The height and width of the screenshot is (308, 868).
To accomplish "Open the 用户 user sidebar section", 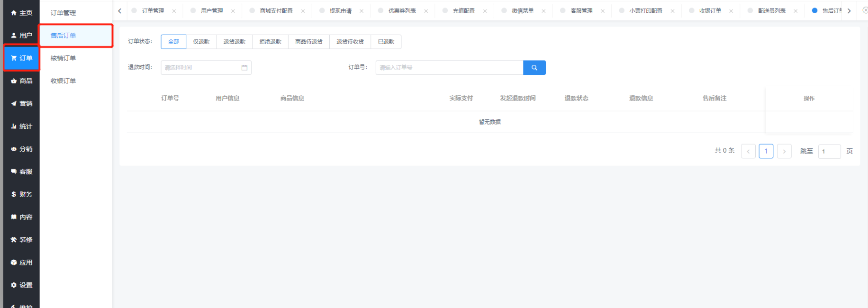I will [22, 36].
